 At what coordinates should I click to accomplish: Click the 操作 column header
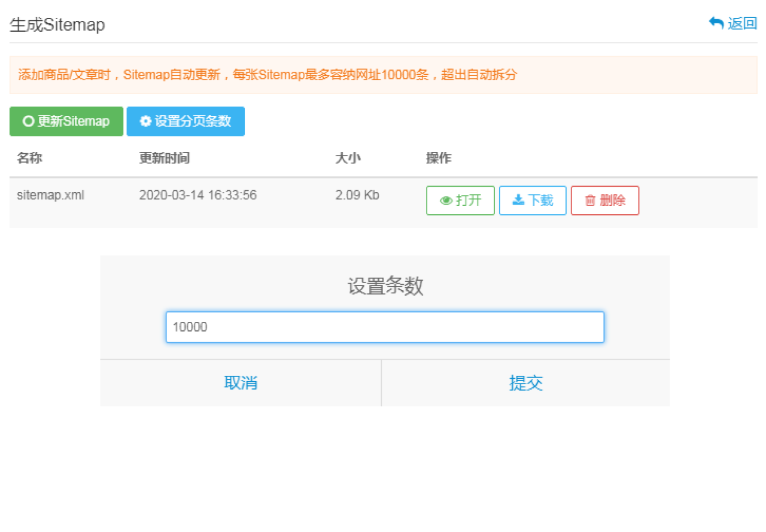(x=439, y=159)
